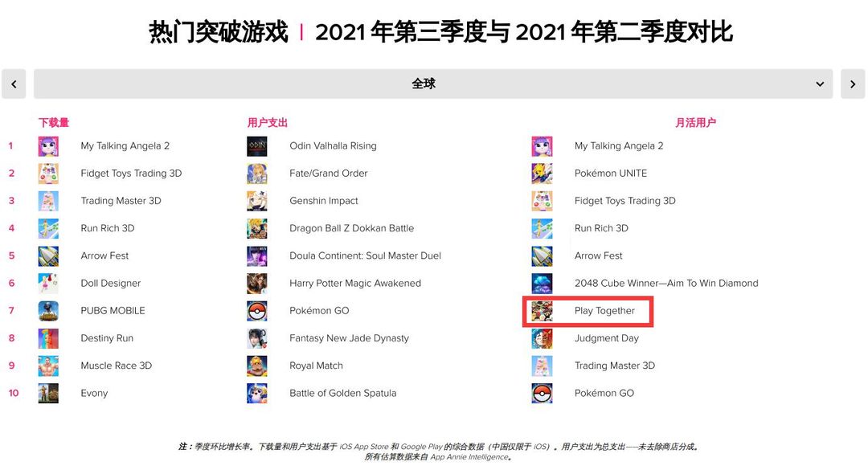The image size is (868, 470).
Task: Click Trading Master 3D icon under 下载量
Action: click(48, 201)
